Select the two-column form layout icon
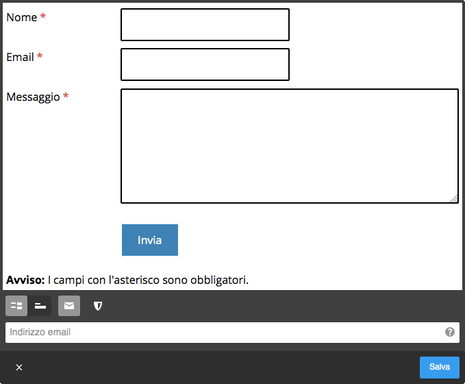465x384 pixels. coord(16,306)
